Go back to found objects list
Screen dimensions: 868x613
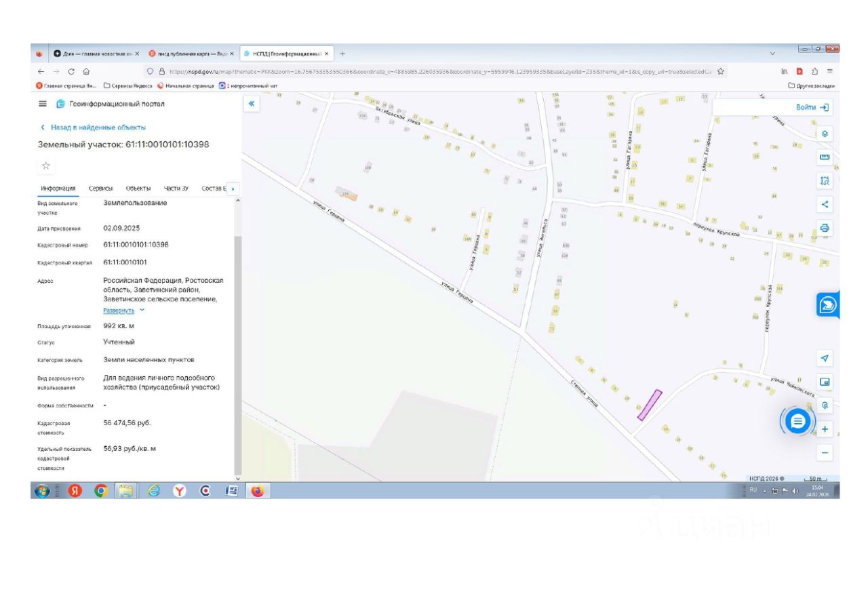[x=93, y=127]
